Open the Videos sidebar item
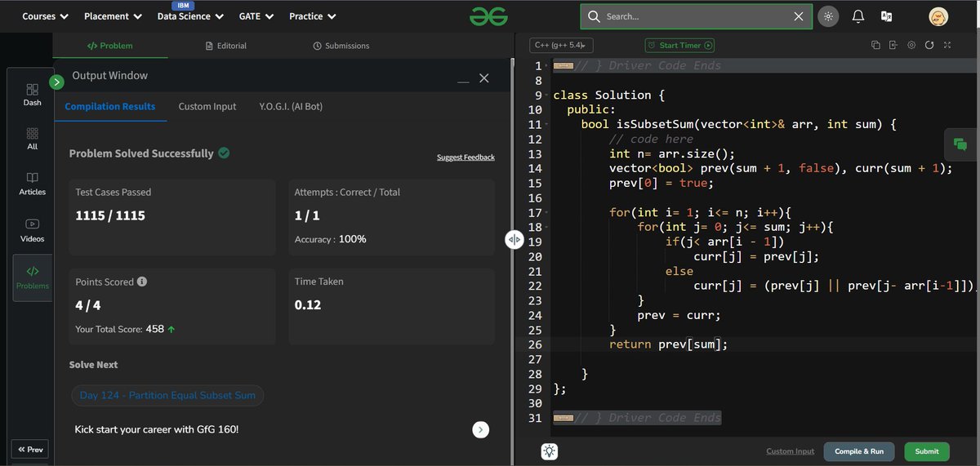Image resolution: width=980 pixels, height=466 pixels. click(32, 231)
